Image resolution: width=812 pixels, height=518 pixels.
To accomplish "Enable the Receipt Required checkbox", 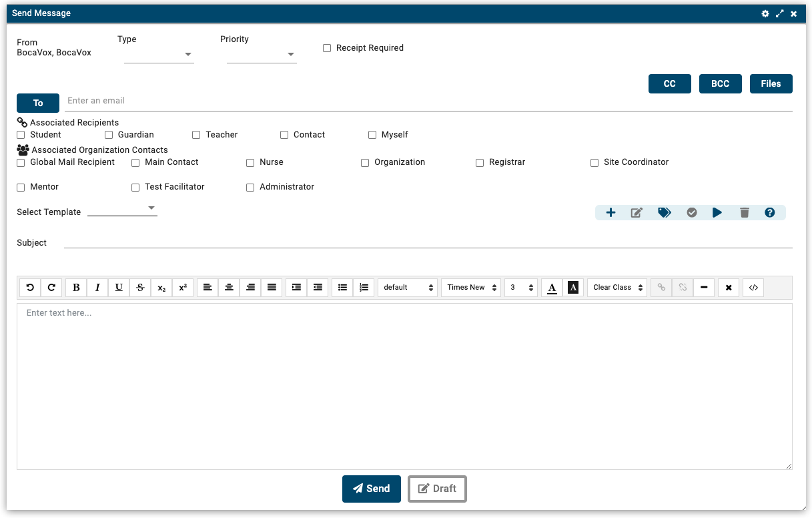I will pos(327,48).
